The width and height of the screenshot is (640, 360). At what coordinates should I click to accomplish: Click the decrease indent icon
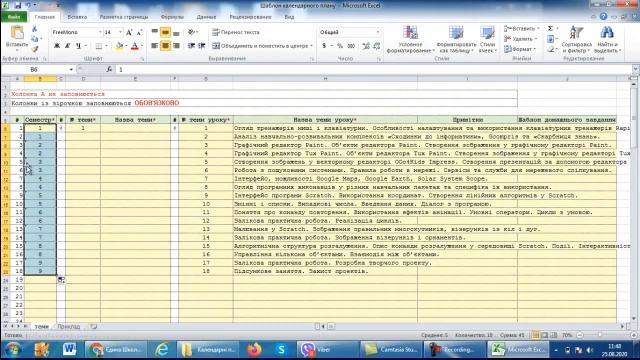pyautogui.click(x=191, y=46)
